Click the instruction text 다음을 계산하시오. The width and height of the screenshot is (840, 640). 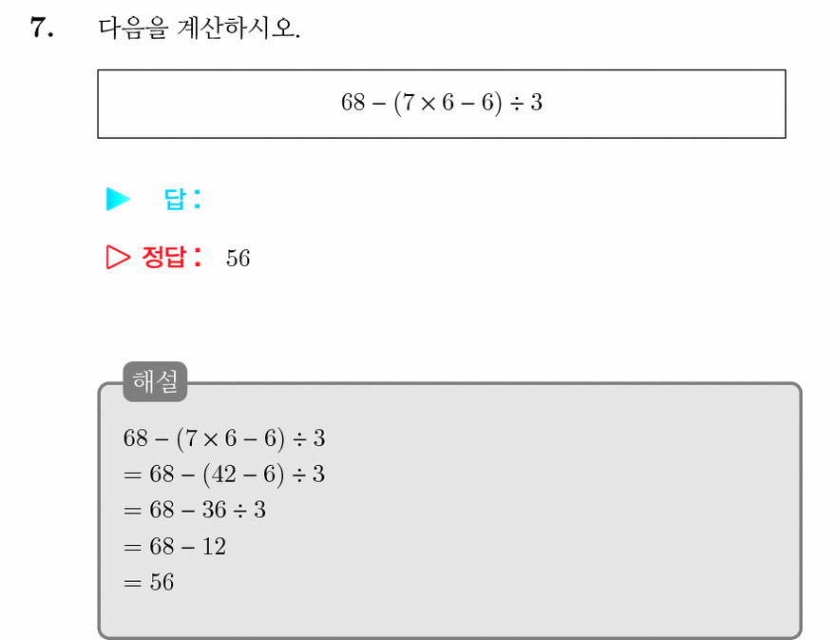200,28
